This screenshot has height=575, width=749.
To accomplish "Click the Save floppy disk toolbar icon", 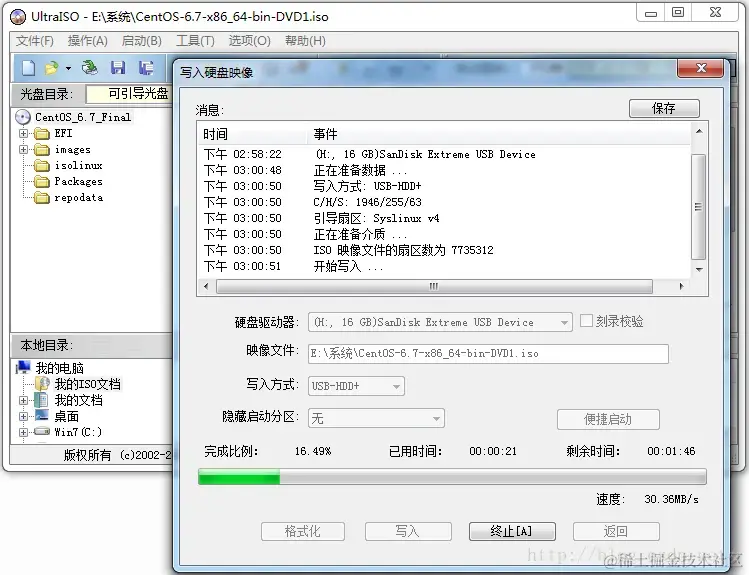I will coord(118,68).
